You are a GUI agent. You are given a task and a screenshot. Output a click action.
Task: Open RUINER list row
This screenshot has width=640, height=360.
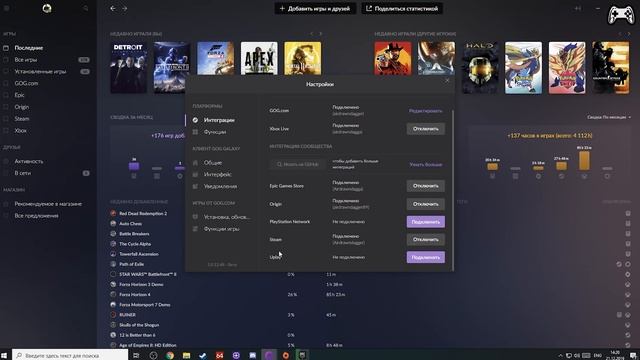(x=127, y=315)
